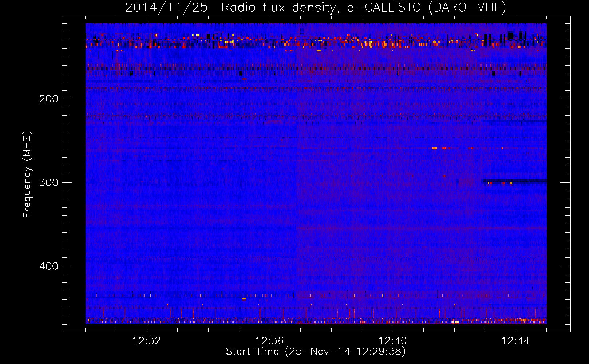Click the "Frequency (MHZ)" axis label
The image size is (589, 364).
(27, 175)
